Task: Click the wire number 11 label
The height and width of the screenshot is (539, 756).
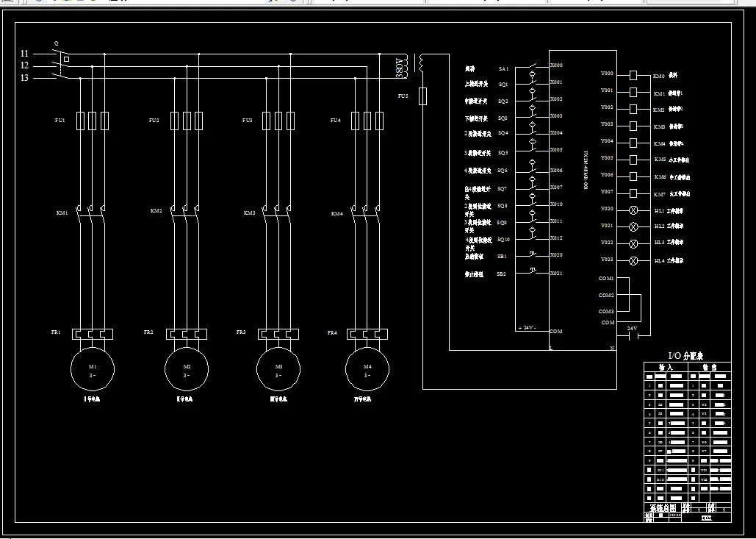Action: click(x=24, y=53)
